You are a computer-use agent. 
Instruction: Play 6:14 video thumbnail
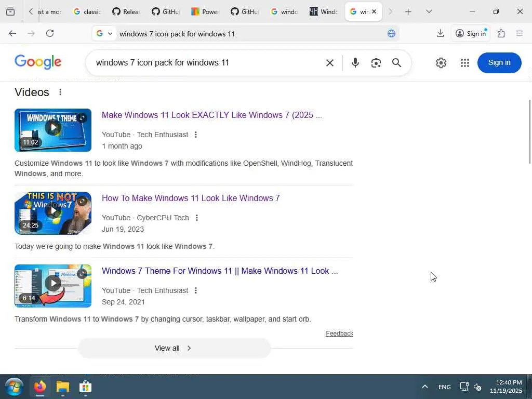click(x=53, y=286)
